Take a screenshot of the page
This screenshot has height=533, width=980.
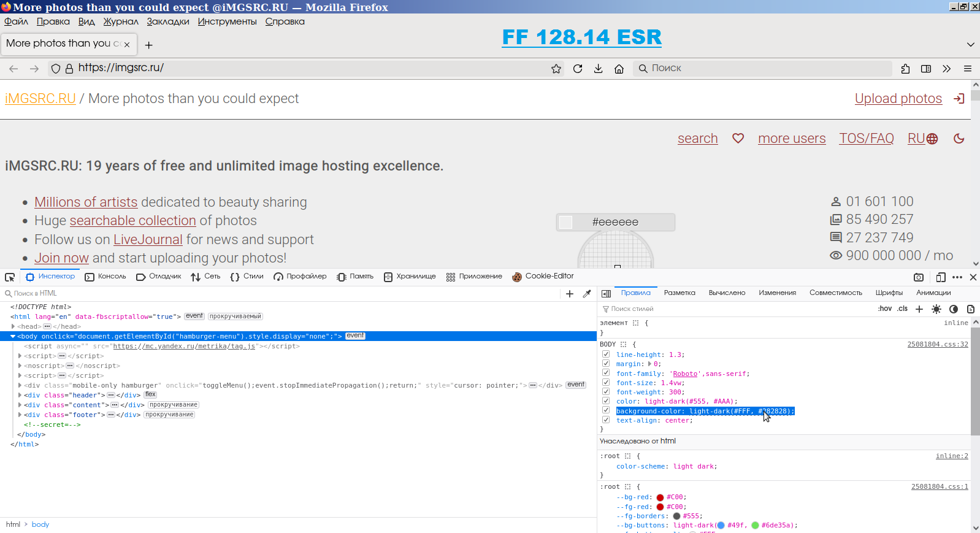click(x=918, y=277)
